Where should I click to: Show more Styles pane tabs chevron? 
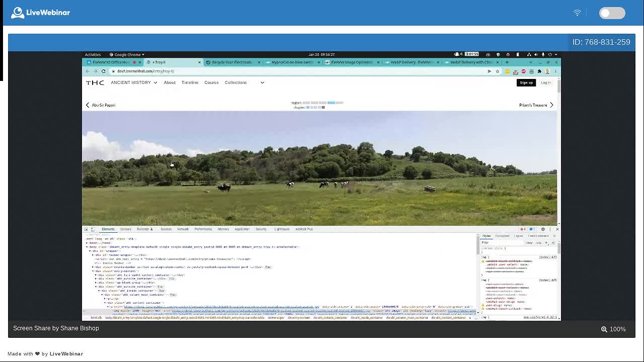pos(554,236)
